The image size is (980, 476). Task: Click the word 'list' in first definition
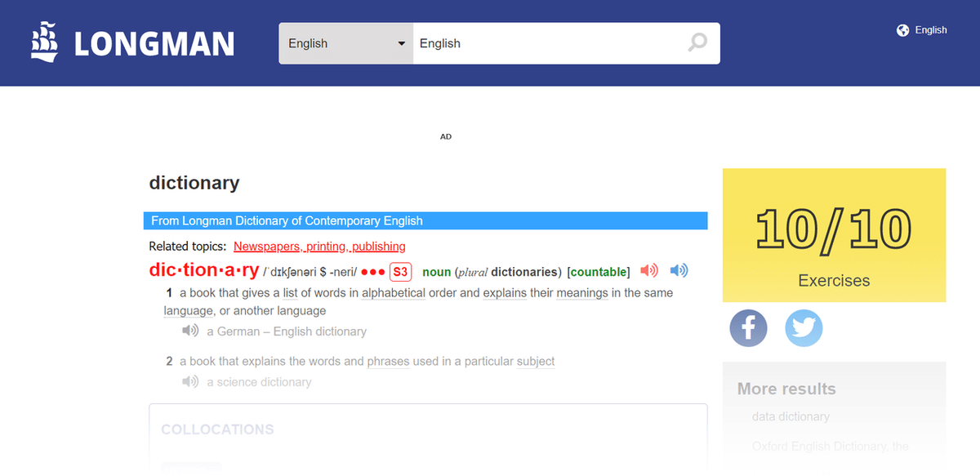(x=290, y=292)
